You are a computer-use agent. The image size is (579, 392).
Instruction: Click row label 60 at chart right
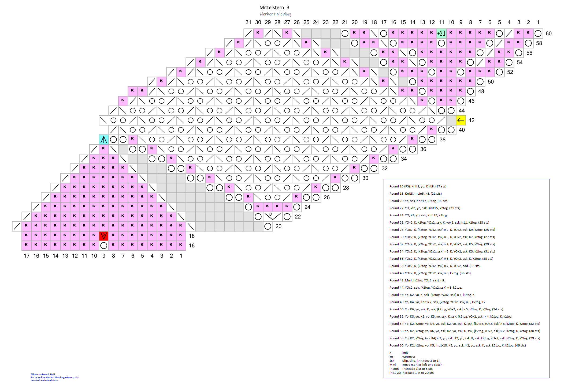(548, 33)
